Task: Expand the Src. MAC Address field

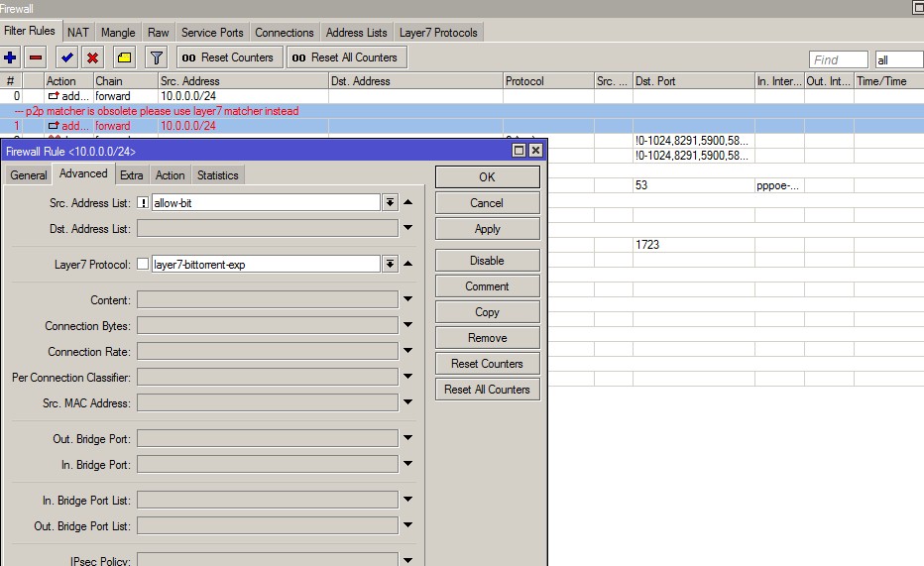Action: [x=408, y=403]
